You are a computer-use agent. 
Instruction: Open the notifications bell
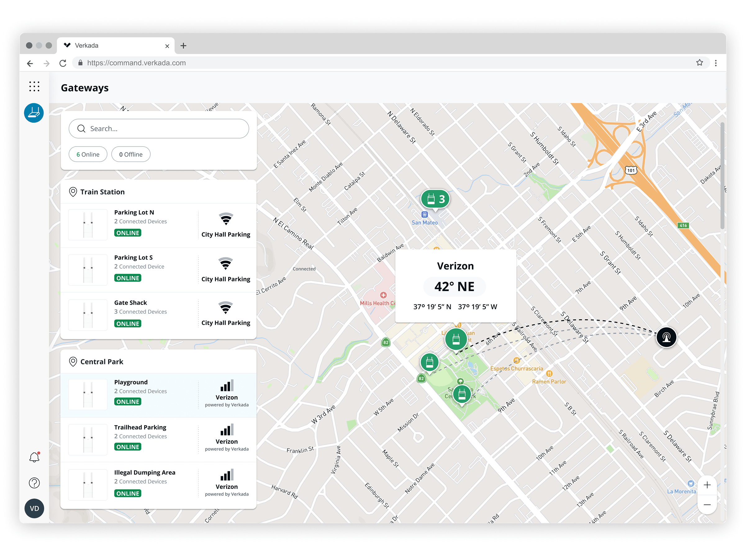[34, 458]
